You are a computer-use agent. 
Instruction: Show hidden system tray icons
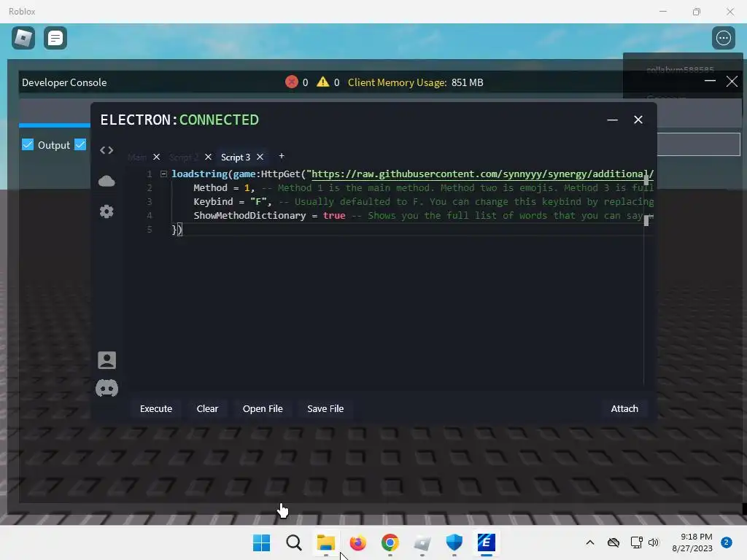click(x=589, y=542)
